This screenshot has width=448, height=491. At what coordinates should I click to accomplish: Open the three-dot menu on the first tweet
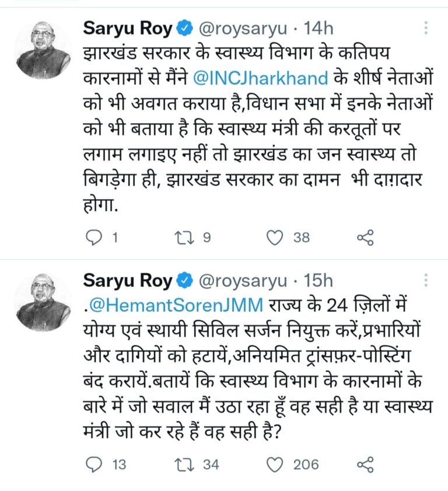click(x=426, y=27)
